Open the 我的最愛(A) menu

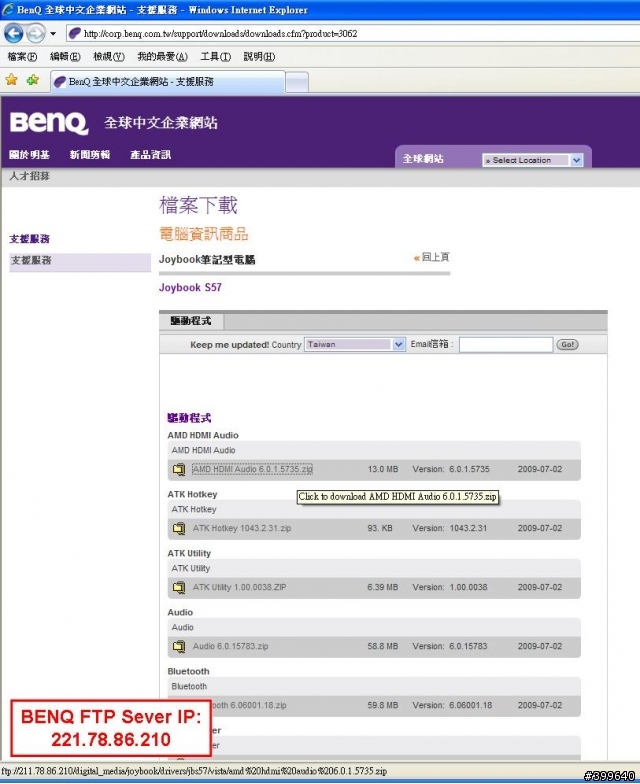(162, 56)
